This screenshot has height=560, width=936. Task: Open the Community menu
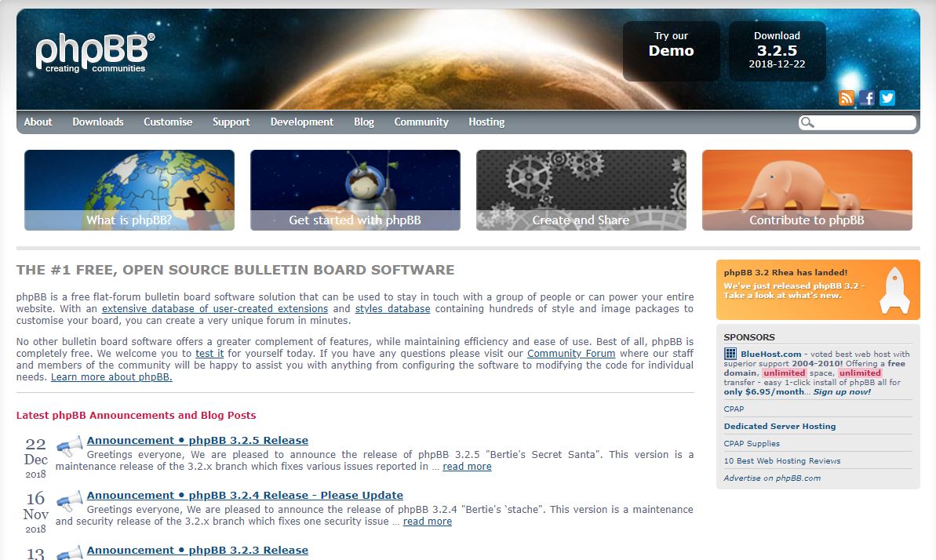point(421,122)
